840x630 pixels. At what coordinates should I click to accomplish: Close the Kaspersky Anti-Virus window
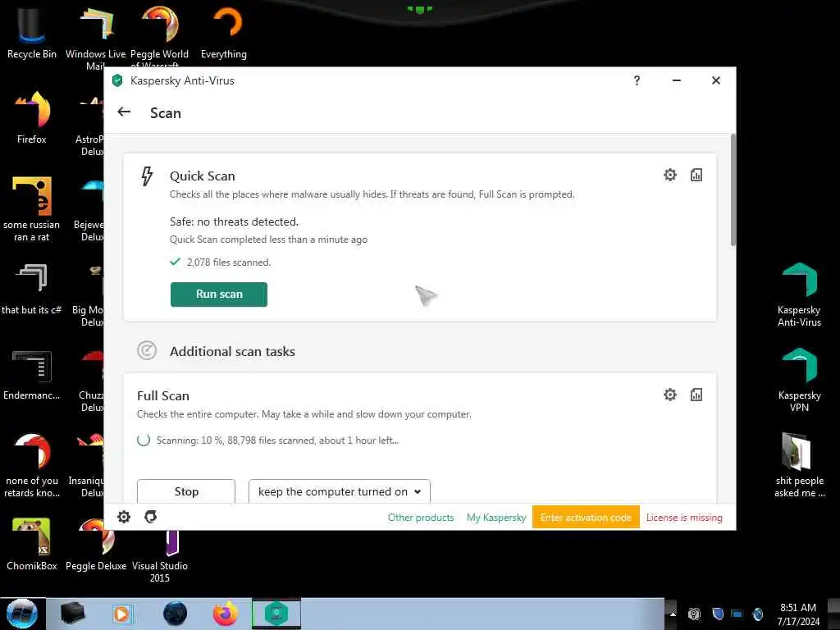coord(715,80)
